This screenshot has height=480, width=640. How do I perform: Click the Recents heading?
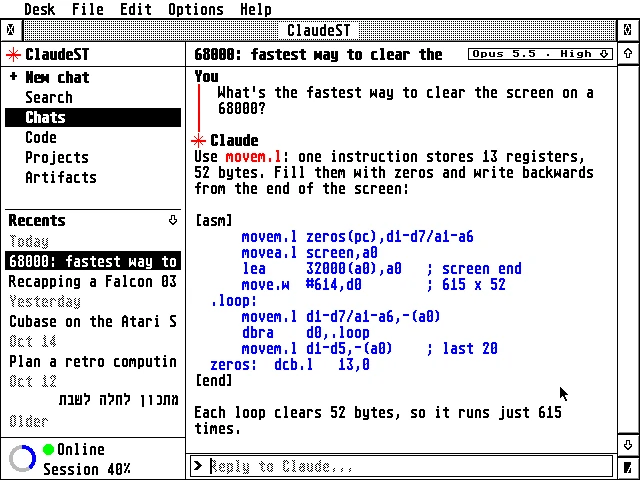point(37,220)
